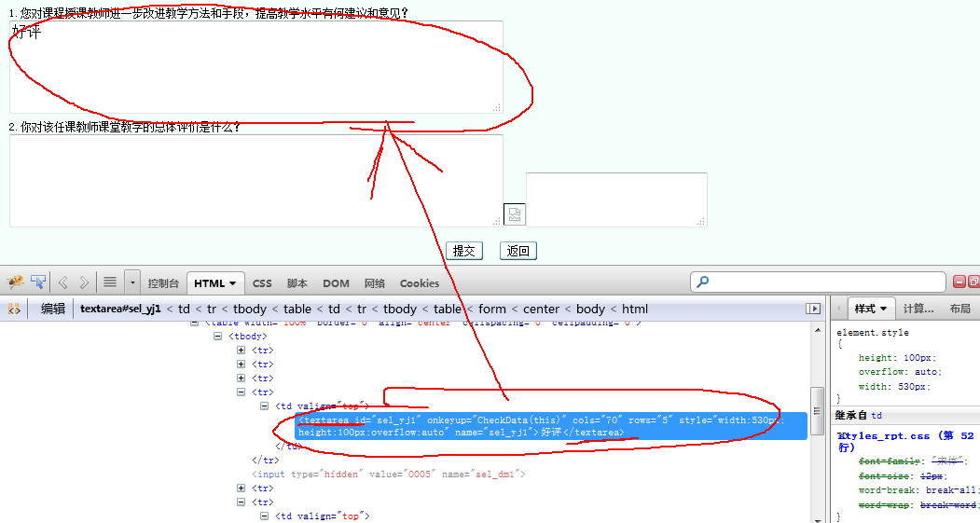Click the HTML panel scrollbar thumb

[817, 411]
